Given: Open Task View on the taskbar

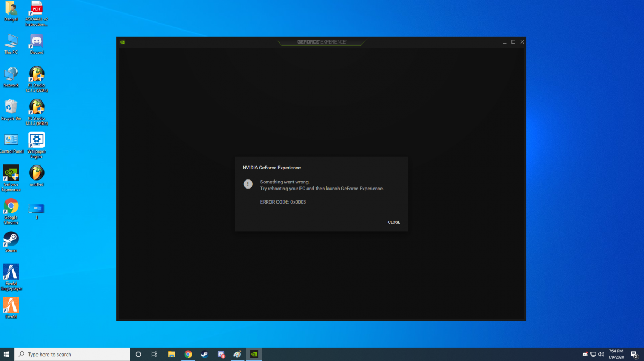Looking at the screenshot, I should [155, 354].
